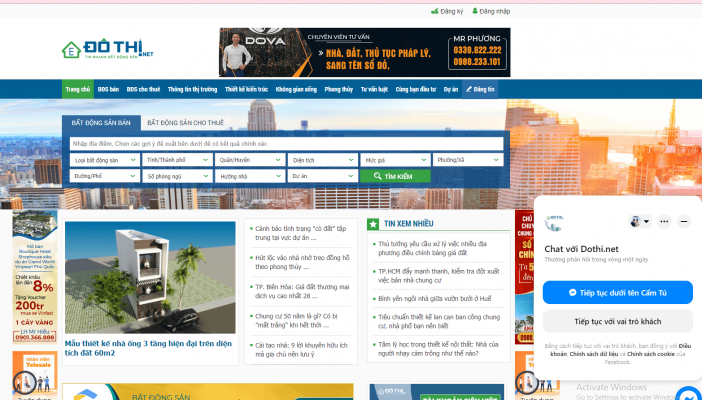This screenshot has width=702, height=400.
Task: Click the Đăng ký register icon link
Action: [x=434, y=11]
